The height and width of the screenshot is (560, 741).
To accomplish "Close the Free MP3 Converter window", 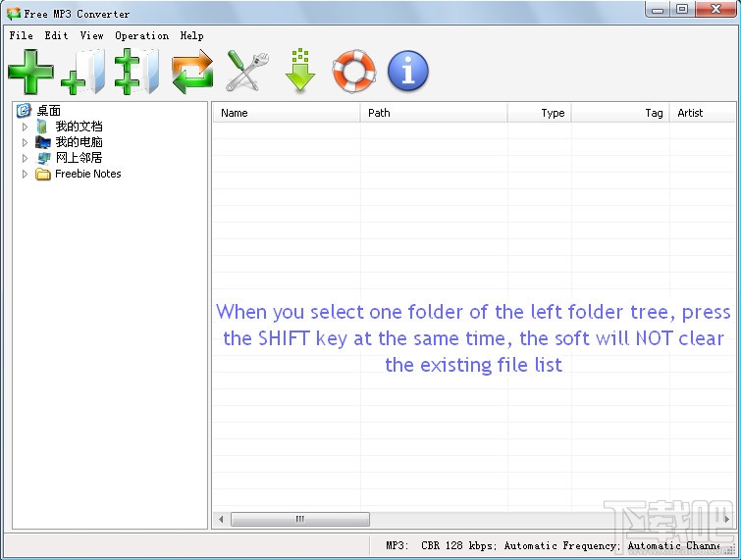I will (x=715, y=10).
